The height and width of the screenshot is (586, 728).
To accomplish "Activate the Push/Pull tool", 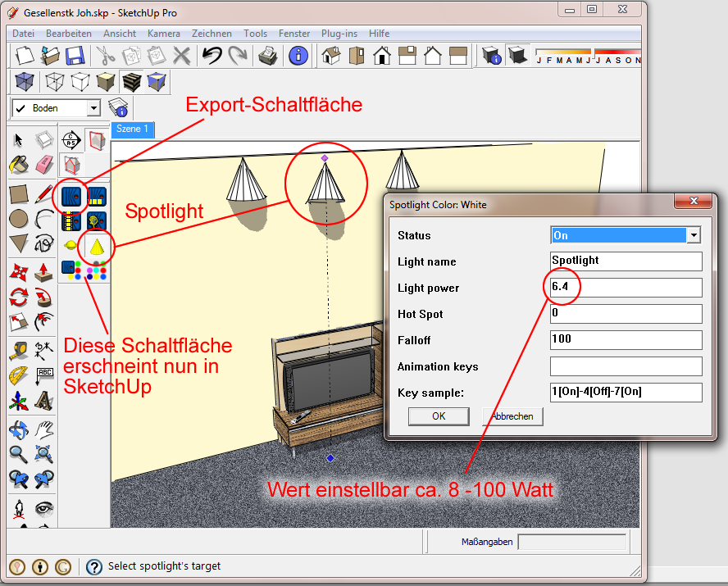I will coord(44,271).
